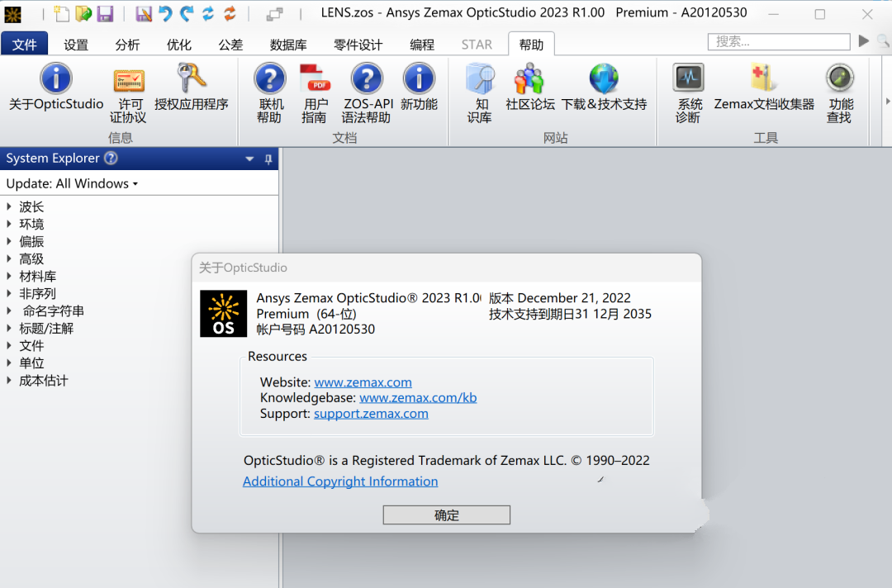
Task: Expand the 单位 tree node
Action: click(x=9, y=363)
